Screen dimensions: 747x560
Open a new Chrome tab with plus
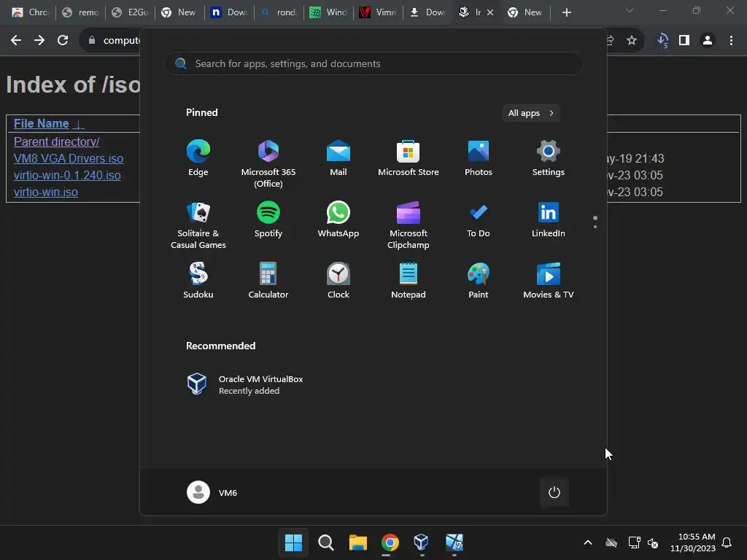(566, 12)
